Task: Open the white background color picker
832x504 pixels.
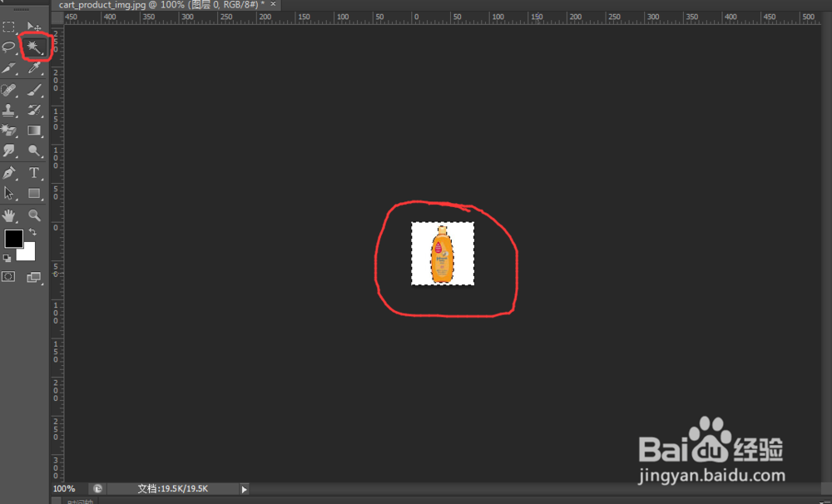Action: (x=29, y=254)
